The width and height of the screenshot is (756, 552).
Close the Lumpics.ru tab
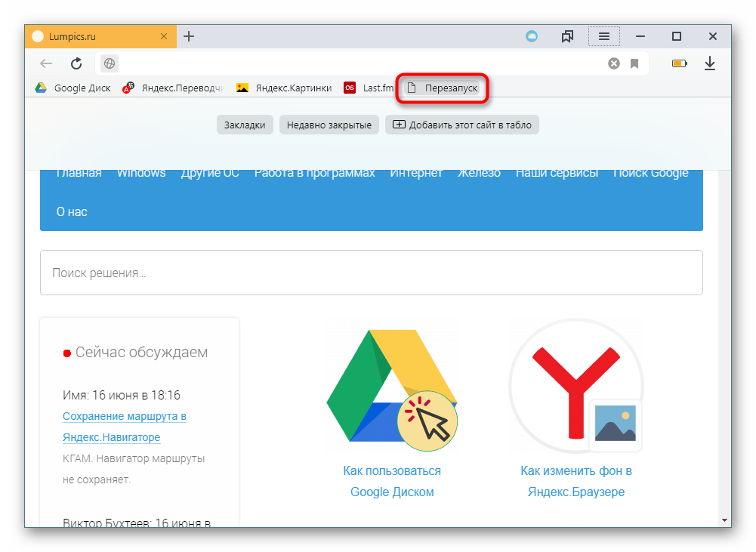coord(165,36)
